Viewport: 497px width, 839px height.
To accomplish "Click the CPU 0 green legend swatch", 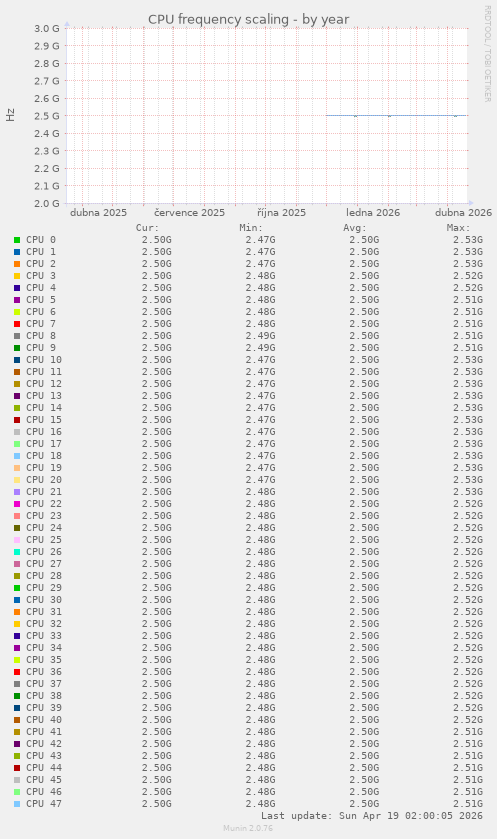I will click(x=17, y=240).
